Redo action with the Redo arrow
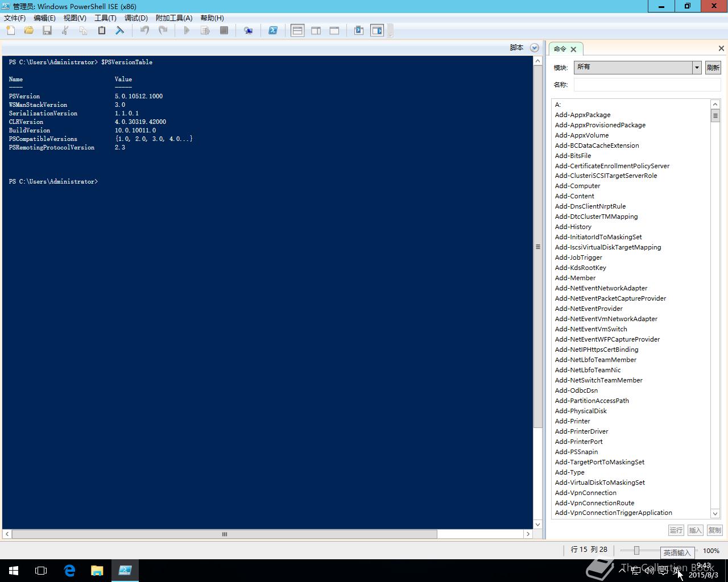728x582 pixels. click(x=163, y=31)
